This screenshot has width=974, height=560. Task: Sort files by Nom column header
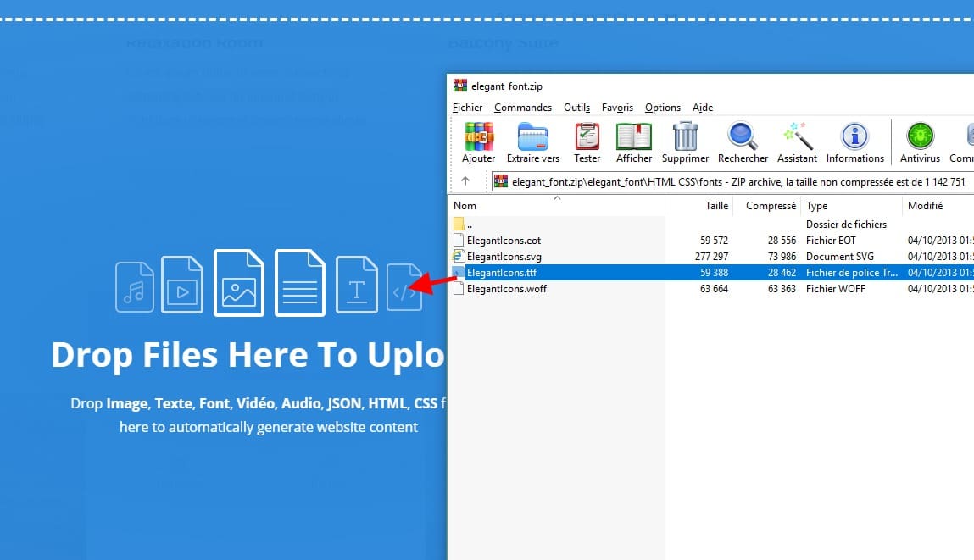[465, 206]
